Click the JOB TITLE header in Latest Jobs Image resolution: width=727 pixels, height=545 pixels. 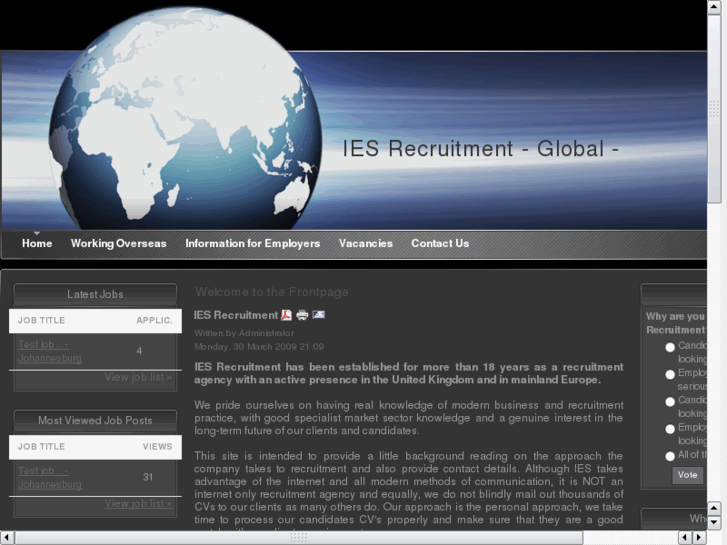[41, 321]
